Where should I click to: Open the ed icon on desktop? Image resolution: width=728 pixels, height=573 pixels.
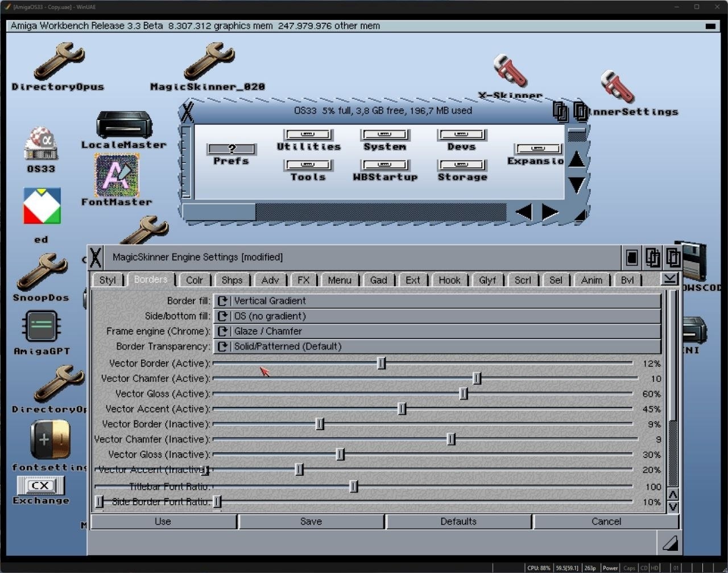click(42, 206)
